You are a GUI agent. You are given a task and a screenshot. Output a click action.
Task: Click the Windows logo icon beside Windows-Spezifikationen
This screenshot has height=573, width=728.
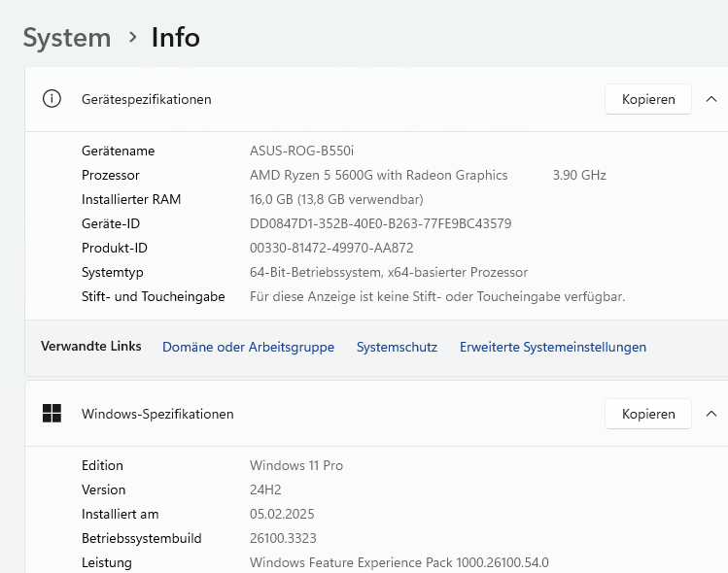point(52,414)
